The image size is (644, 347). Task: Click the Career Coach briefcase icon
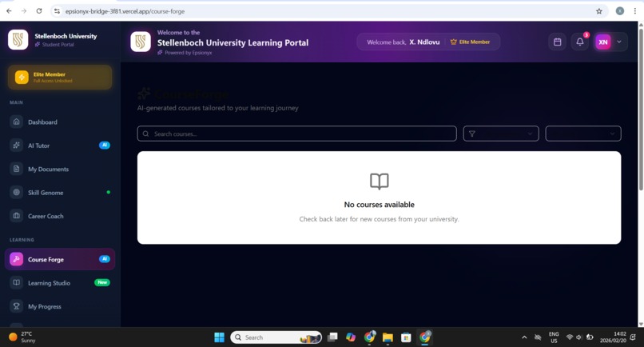17,215
